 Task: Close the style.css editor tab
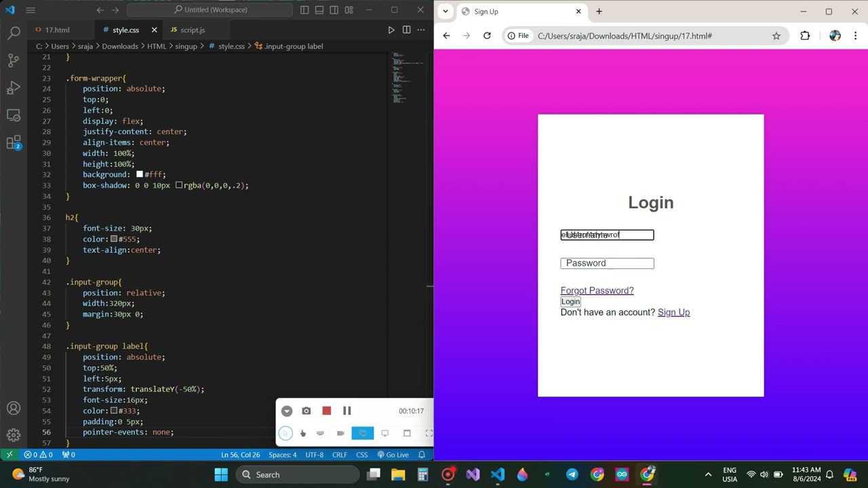(154, 30)
